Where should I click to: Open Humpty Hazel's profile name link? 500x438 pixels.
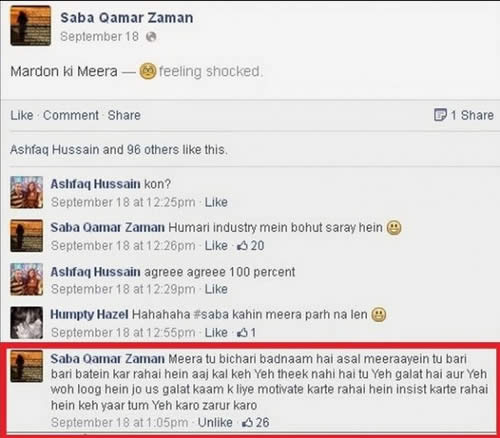tap(89, 314)
